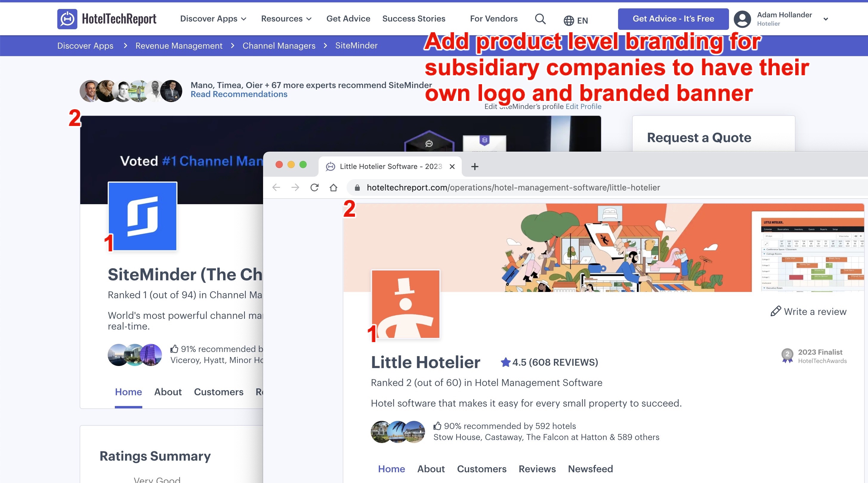This screenshot has height=483, width=868.
Task: Click the browser home icon
Action: [x=333, y=187]
